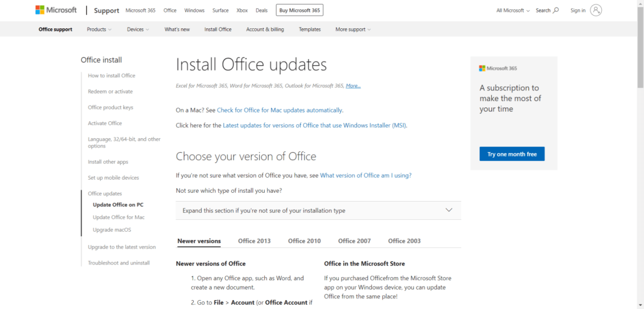Image resolution: width=644 pixels, height=309 pixels.
Task: Open the Devices dropdown menu
Action: [x=138, y=30]
